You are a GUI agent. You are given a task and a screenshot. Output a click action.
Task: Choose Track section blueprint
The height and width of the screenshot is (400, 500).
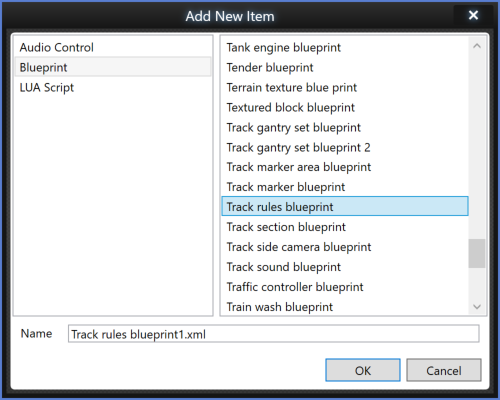pos(345,227)
